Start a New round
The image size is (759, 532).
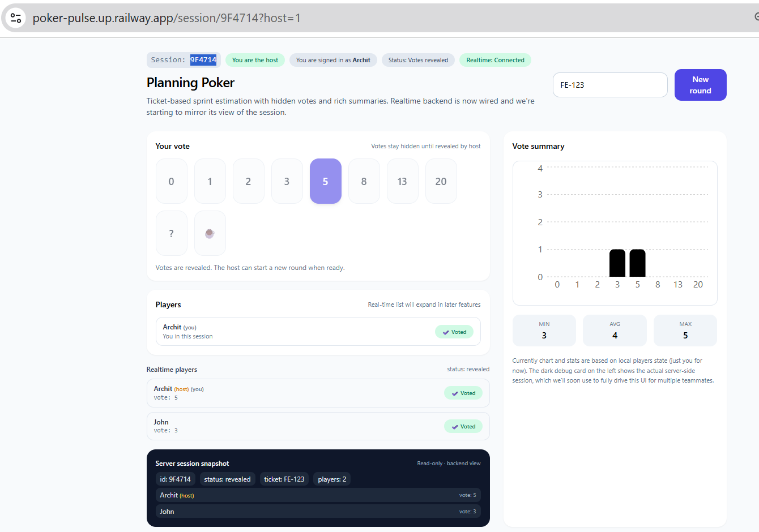pos(700,85)
